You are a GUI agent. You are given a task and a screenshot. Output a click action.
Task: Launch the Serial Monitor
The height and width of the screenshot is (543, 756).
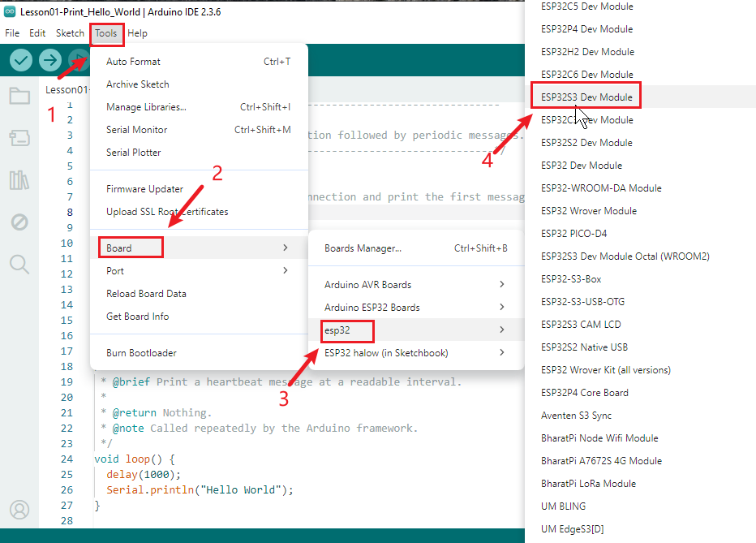coord(199,129)
